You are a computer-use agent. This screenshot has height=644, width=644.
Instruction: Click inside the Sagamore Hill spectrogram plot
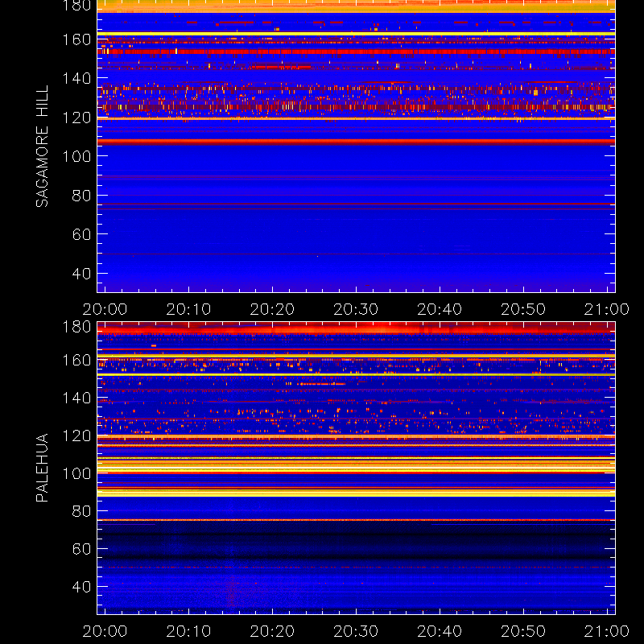pyautogui.click(x=356, y=147)
